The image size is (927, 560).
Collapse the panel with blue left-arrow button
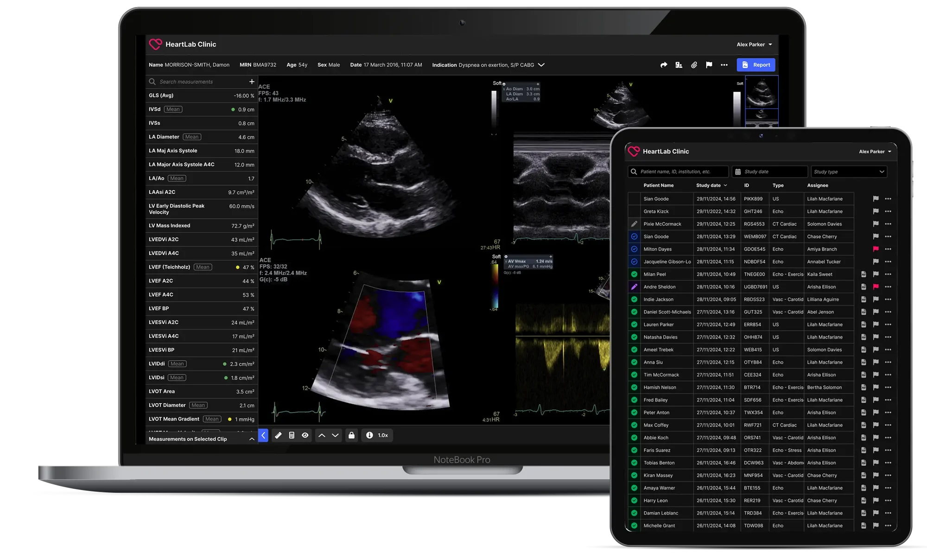click(x=263, y=435)
